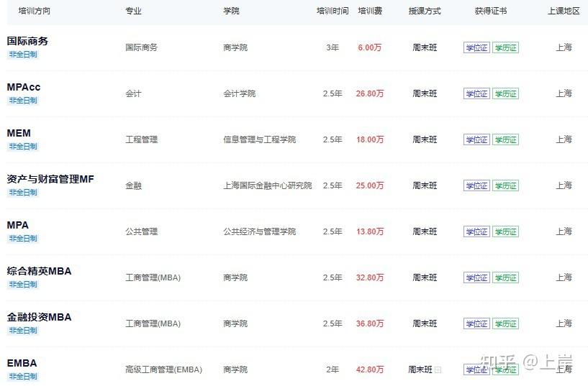Select the 25.00万 fee value

tap(370, 185)
